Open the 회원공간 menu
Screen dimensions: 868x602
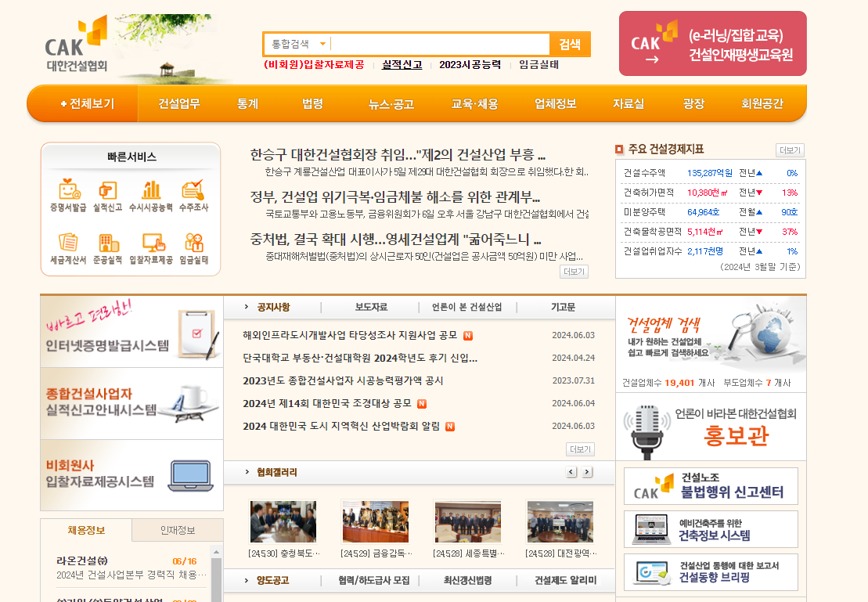(762, 103)
